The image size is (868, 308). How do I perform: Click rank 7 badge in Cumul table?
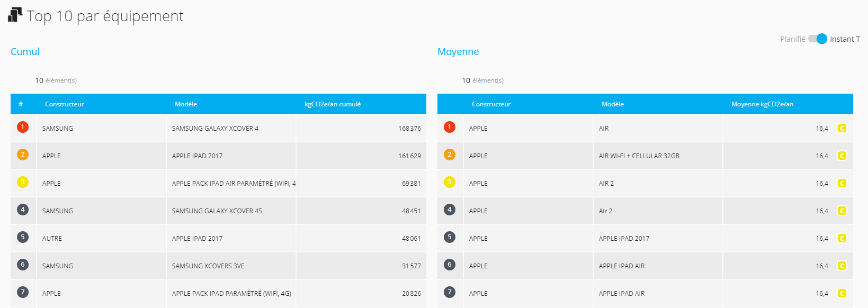click(x=23, y=292)
